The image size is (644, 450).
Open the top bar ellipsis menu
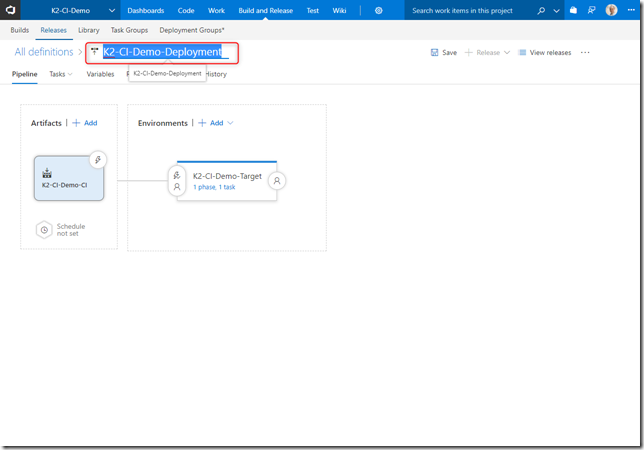(631, 10)
